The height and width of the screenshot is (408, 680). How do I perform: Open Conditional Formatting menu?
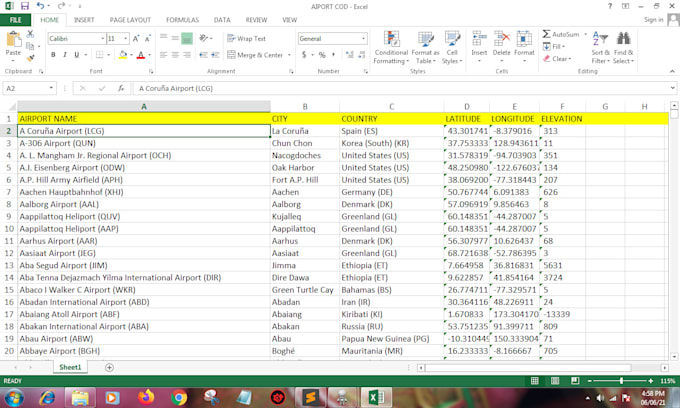pyautogui.click(x=391, y=48)
